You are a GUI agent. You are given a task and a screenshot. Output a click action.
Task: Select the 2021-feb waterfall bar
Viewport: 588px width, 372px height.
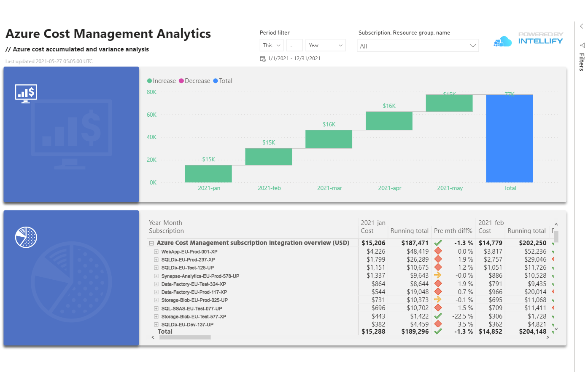pyautogui.click(x=269, y=157)
